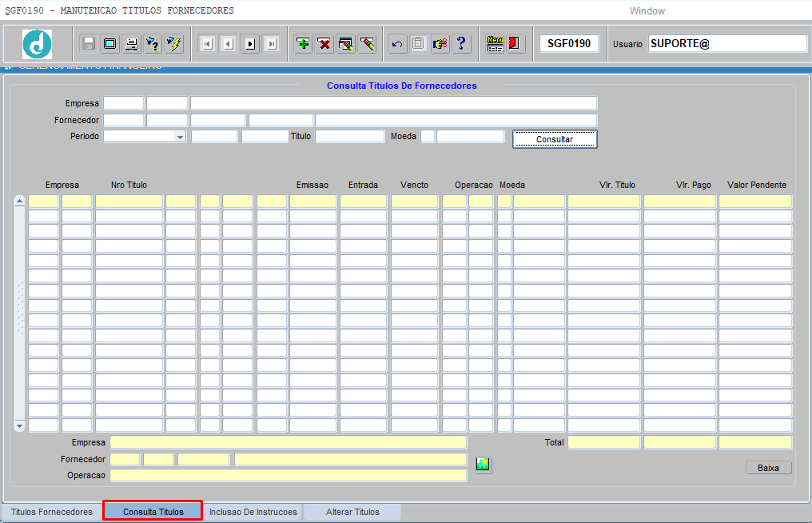This screenshot has height=523, width=812.
Task: Click the Moeda code input field
Action: (x=428, y=136)
